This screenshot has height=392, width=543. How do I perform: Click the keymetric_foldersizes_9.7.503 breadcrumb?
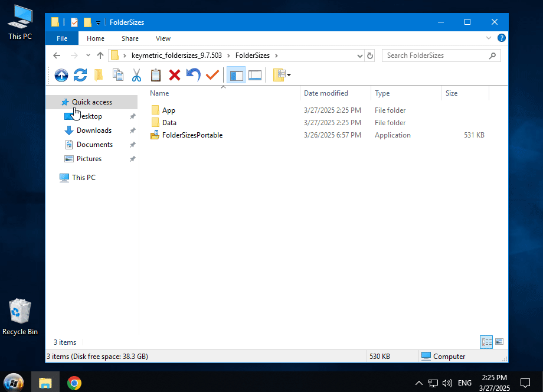(176, 55)
